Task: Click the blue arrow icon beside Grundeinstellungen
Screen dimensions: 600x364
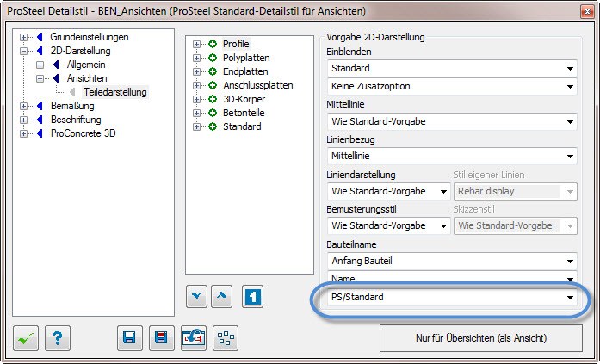Action: tap(40, 37)
